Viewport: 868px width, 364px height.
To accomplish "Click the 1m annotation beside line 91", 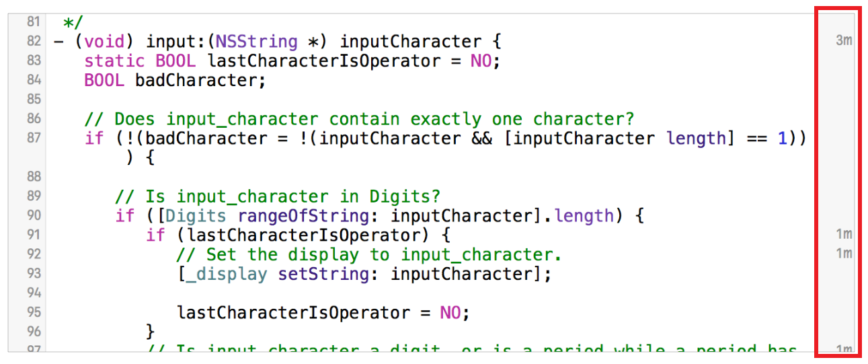I will (x=844, y=235).
